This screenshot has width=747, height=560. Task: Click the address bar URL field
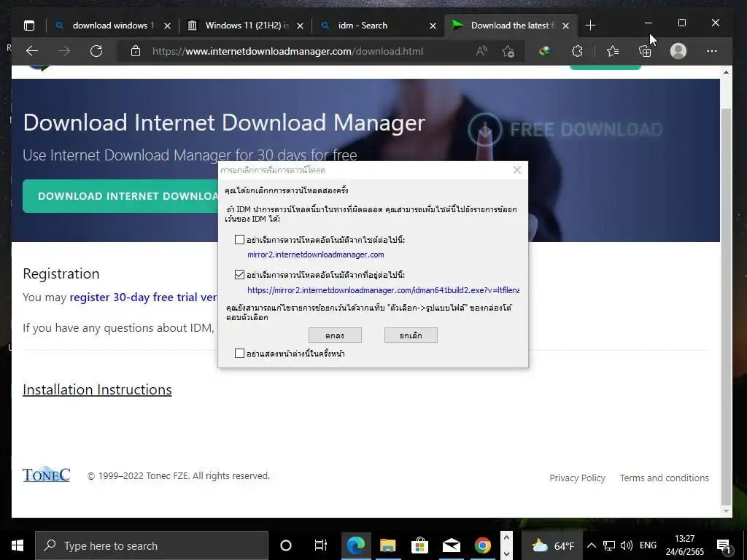(x=287, y=51)
